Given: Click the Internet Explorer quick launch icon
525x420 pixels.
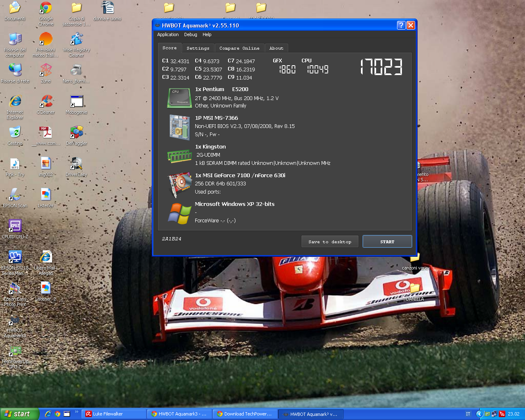Looking at the screenshot, I should [48, 414].
